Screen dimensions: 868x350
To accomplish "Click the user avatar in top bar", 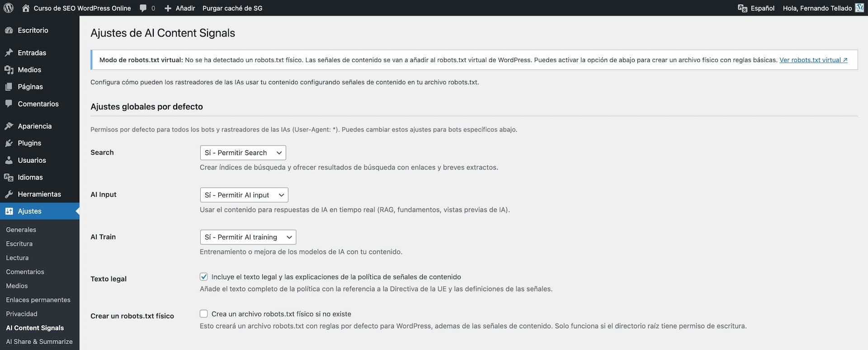I will point(859,8).
